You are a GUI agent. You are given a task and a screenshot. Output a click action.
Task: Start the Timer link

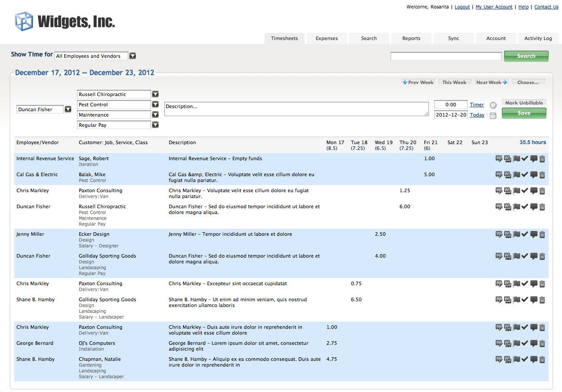click(x=476, y=105)
